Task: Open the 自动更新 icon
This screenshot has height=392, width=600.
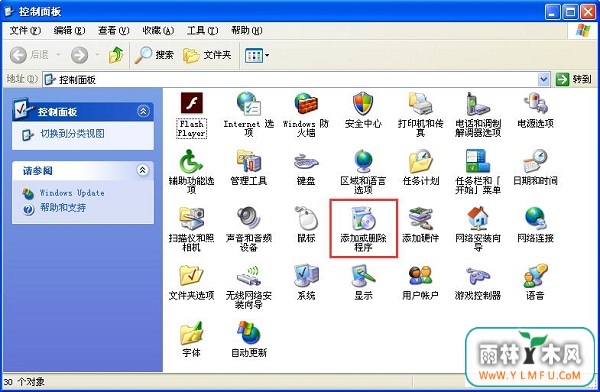Action: 248,332
